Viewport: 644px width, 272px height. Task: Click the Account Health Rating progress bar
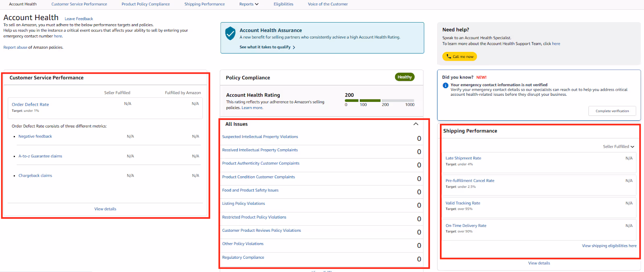(380, 100)
